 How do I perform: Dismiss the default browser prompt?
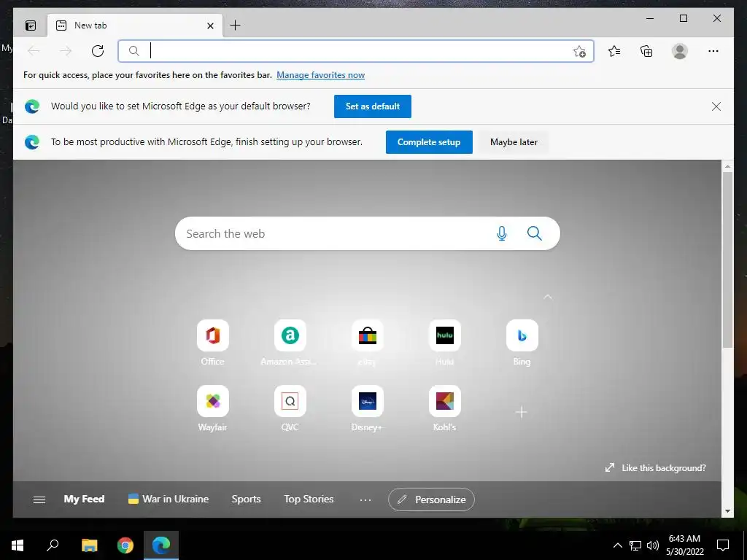coord(716,106)
